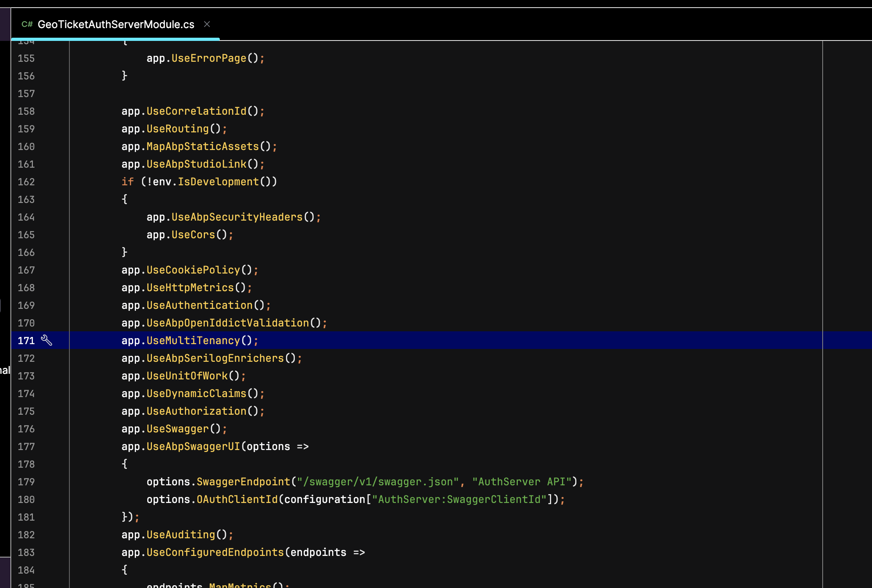Click UseCookiePolicy on line 167
This screenshot has height=588, width=872.
click(x=193, y=270)
